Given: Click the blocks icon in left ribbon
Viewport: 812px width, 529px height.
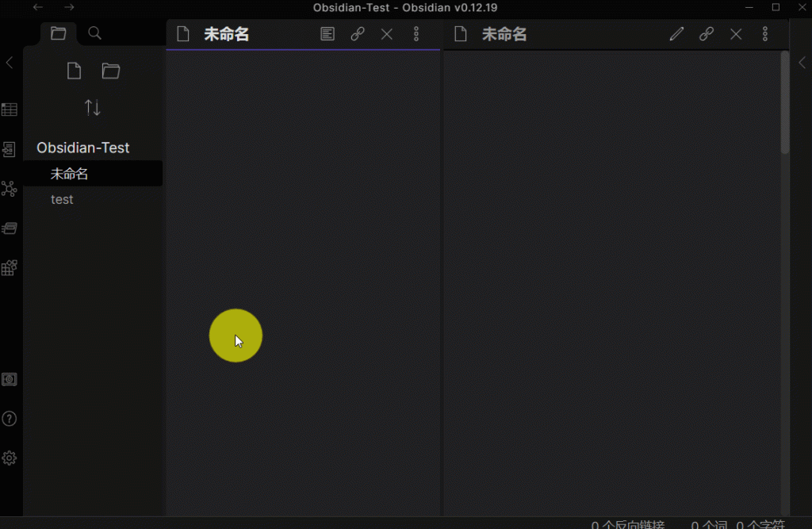Looking at the screenshot, I should (10, 267).
